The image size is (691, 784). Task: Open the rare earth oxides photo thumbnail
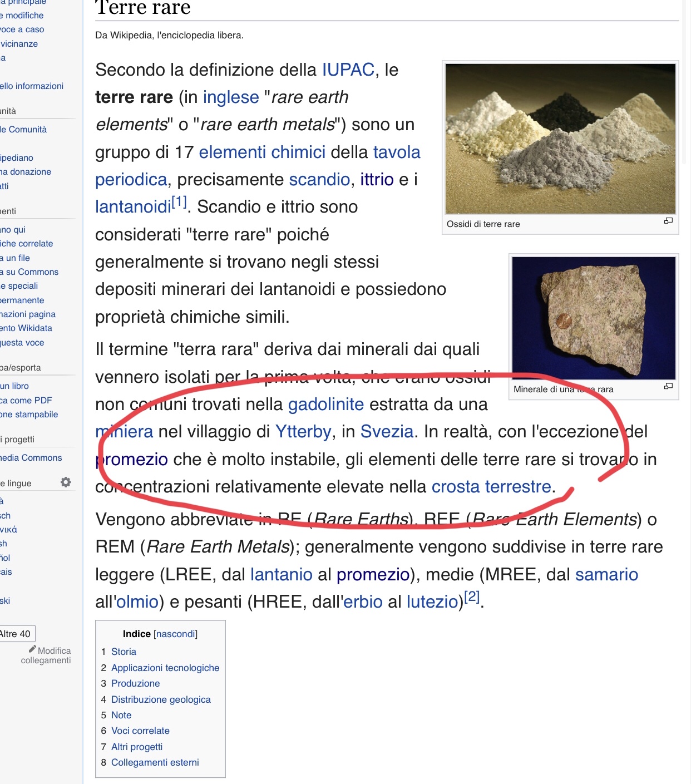(x=560, y=139)
